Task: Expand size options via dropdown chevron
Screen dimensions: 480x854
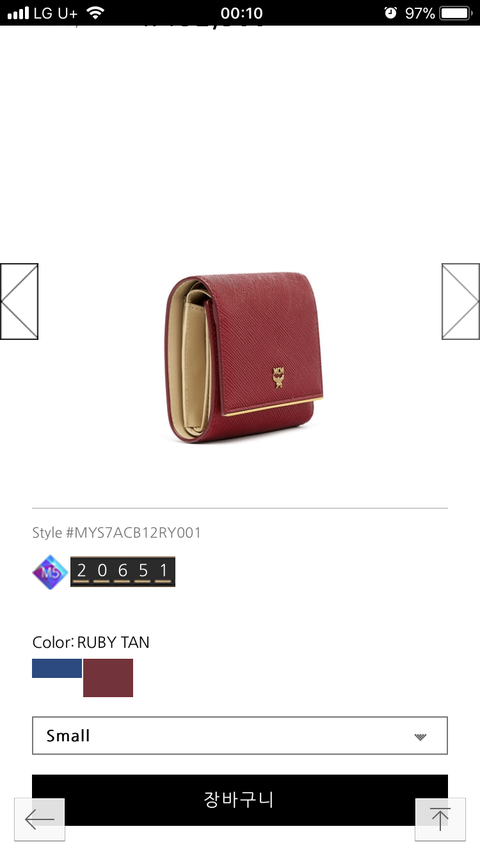Action: pos(420,737)
